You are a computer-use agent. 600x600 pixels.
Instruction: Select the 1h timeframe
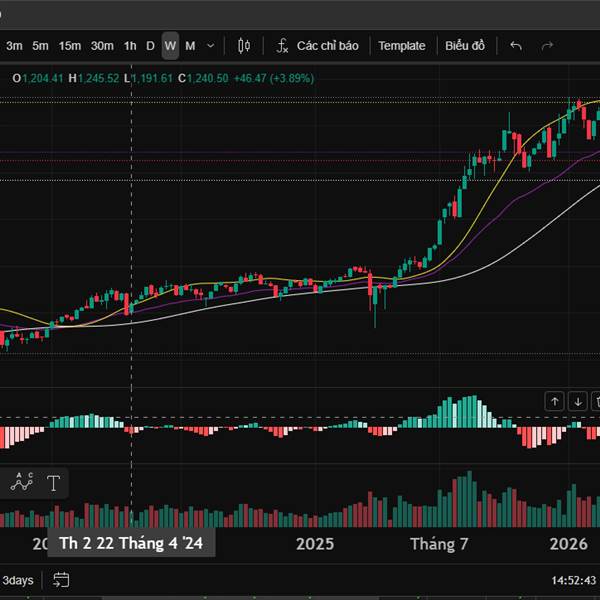pos(130,46)
